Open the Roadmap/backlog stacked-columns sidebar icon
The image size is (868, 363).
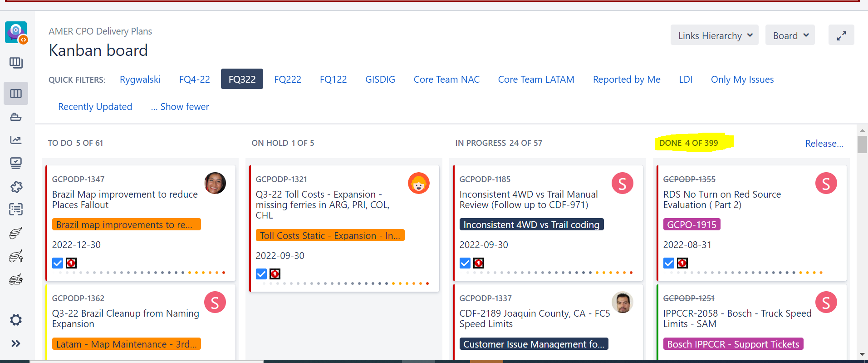pos(16,63)
